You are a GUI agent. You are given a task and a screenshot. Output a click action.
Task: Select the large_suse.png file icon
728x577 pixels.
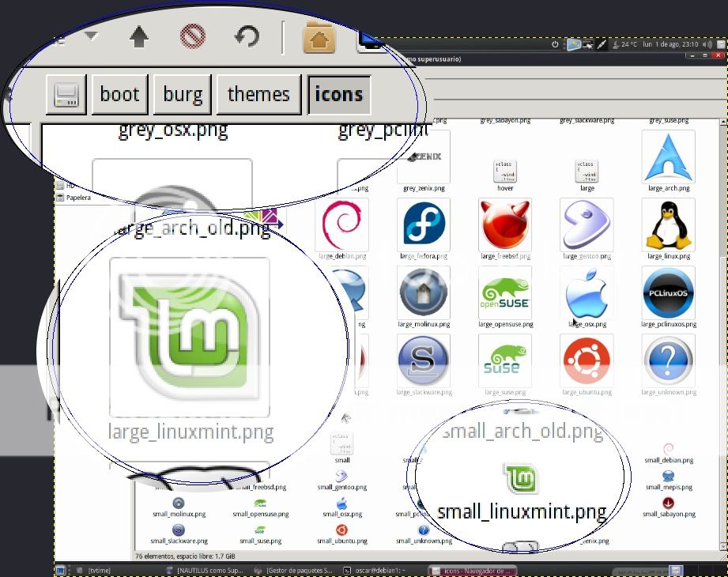[505, 360]
